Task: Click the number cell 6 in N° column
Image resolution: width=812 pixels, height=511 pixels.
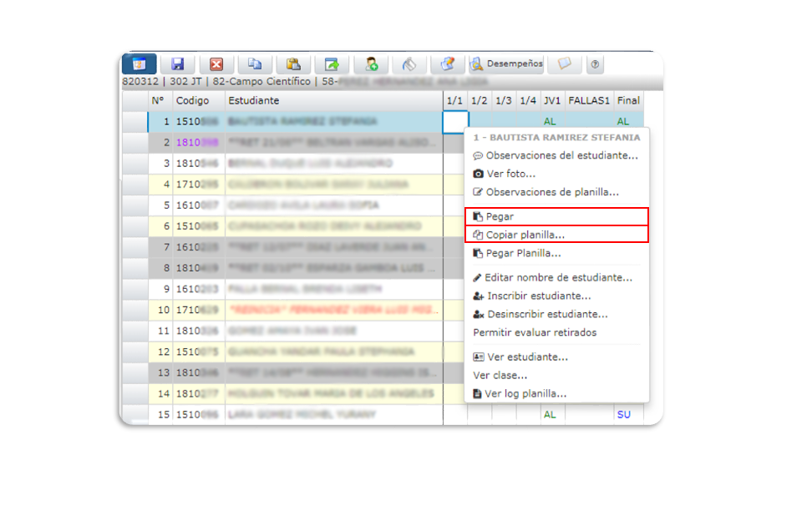Action: click(x=160, y=226)
